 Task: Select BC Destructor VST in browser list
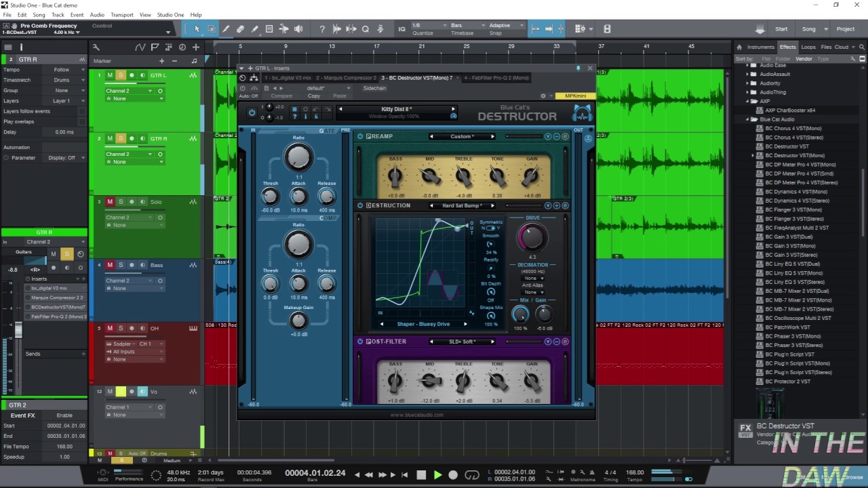787,146
